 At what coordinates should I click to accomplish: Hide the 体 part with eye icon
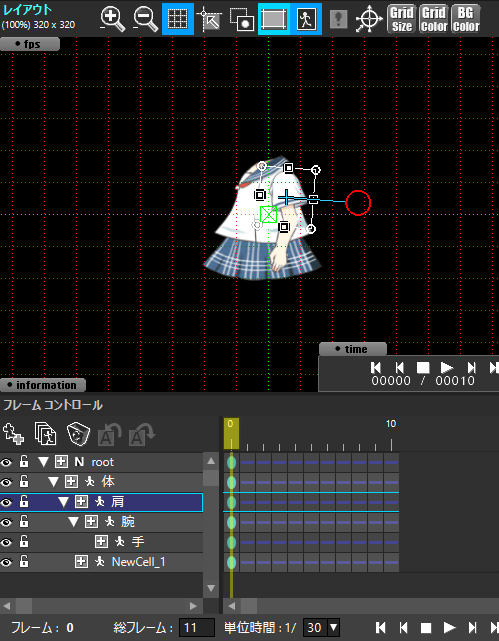point(6,482)
